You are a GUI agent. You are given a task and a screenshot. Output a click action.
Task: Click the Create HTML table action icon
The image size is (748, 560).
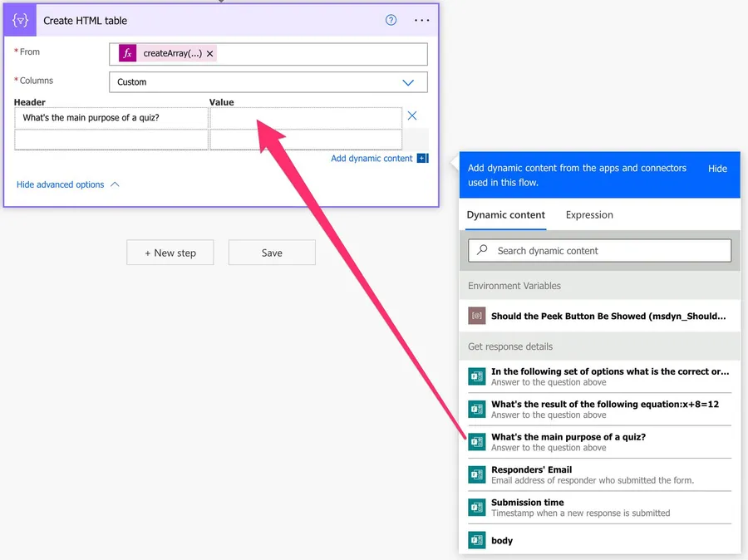pyautogui.click(x=20, y=20)
